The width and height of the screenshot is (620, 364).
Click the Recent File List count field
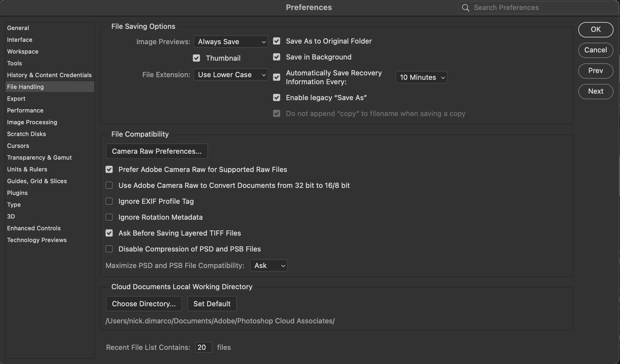(x=203, y=348)
